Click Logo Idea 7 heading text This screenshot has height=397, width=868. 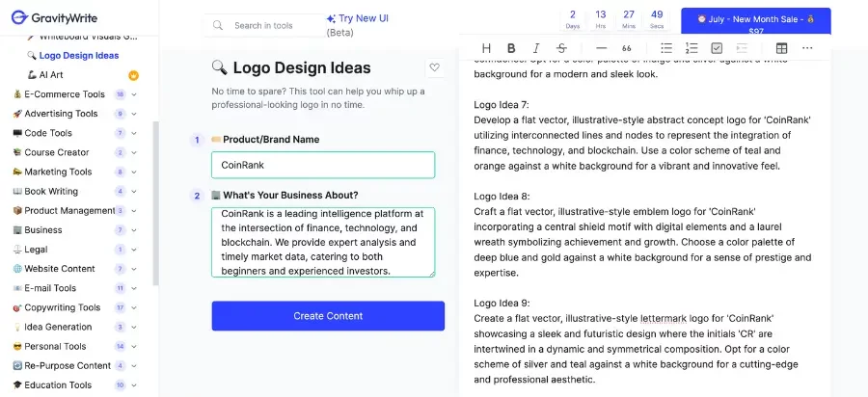tap(502, 104)
